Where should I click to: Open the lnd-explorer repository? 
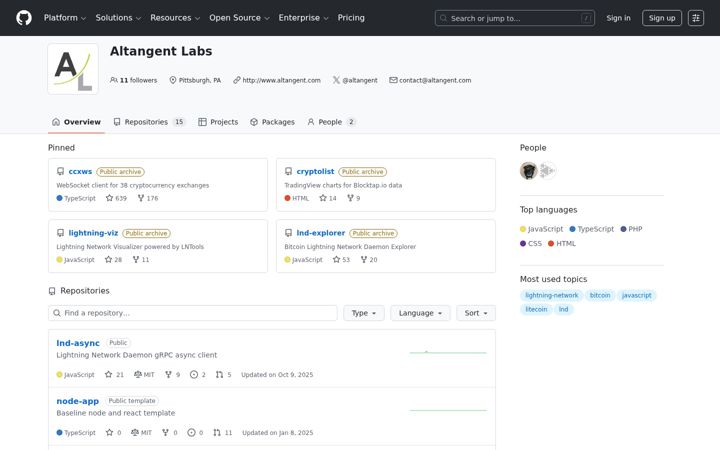click(x=321, y=233)
